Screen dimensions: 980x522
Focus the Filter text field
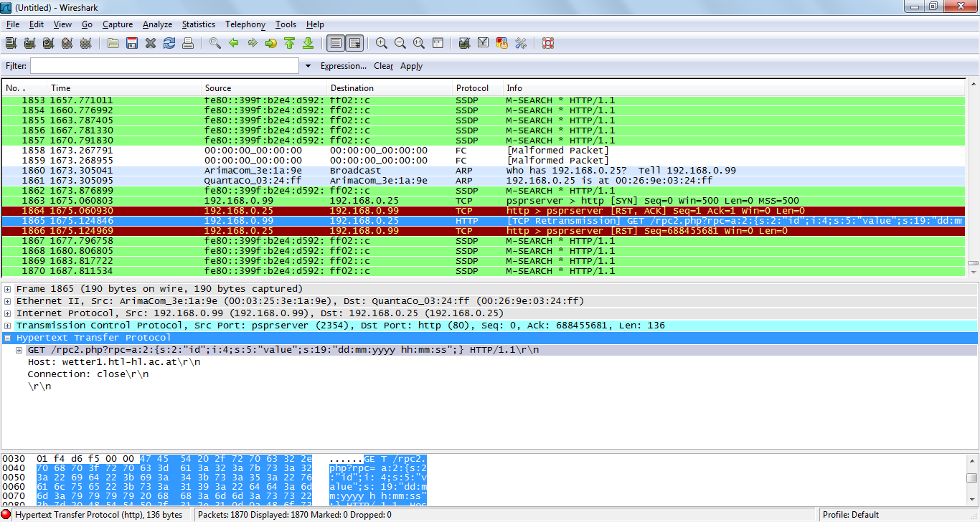click(164, 66)
